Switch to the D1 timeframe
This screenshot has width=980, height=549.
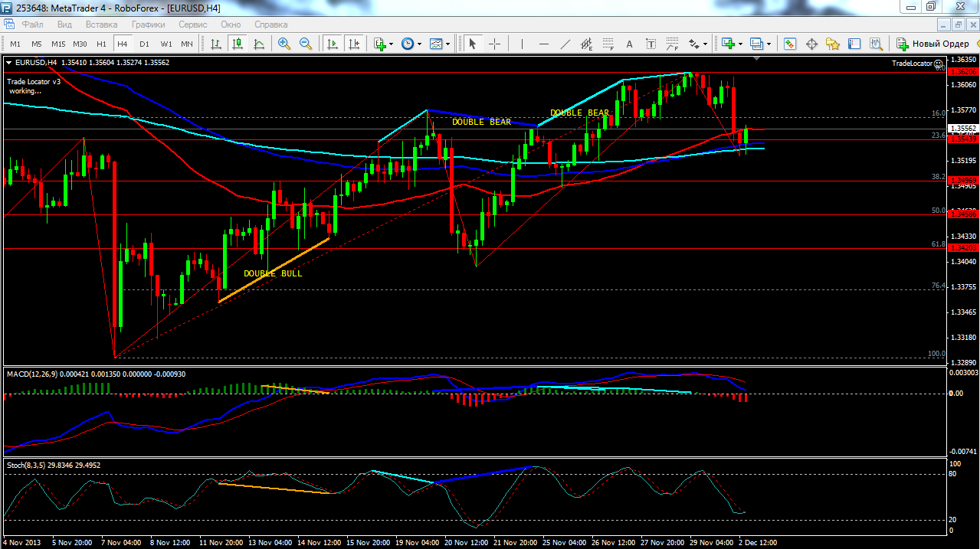coord(144,44)
